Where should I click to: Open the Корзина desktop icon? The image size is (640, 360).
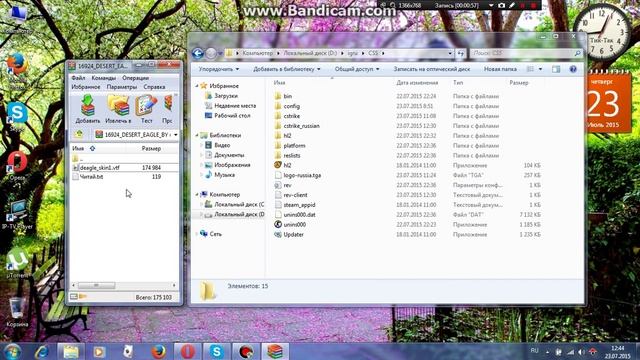(17, 313)
